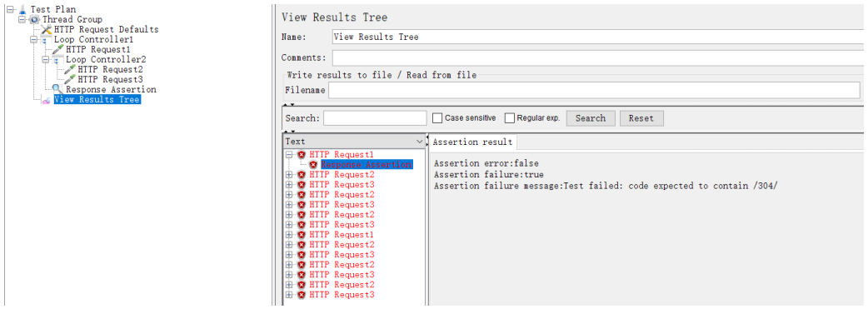Collapse the first HTTP Request1 result node

click(x=290, y=155)
